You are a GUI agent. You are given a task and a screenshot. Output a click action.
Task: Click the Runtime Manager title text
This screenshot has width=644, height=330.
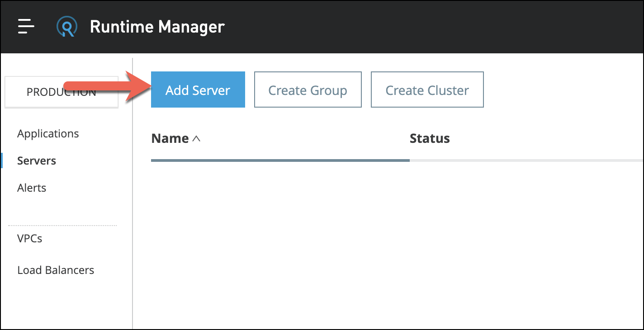157,27
